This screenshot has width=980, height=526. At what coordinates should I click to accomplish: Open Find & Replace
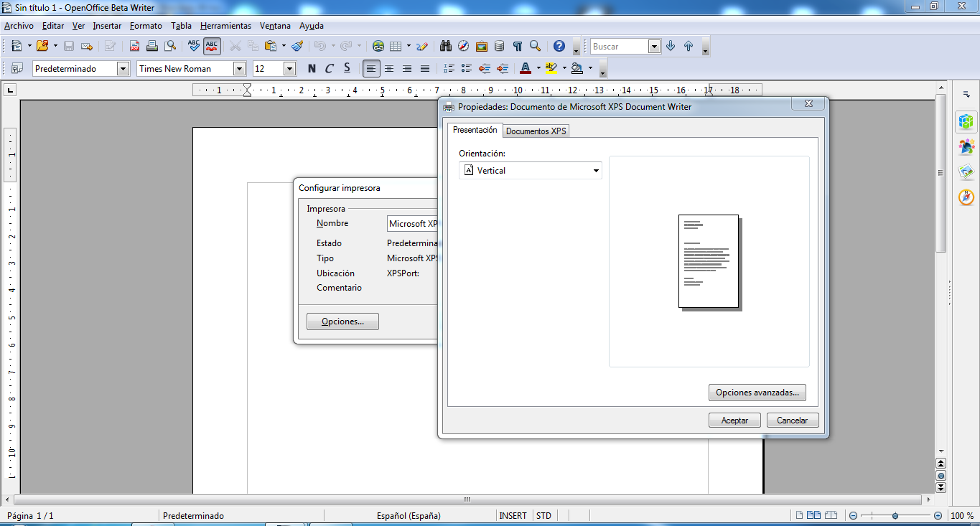444,45
